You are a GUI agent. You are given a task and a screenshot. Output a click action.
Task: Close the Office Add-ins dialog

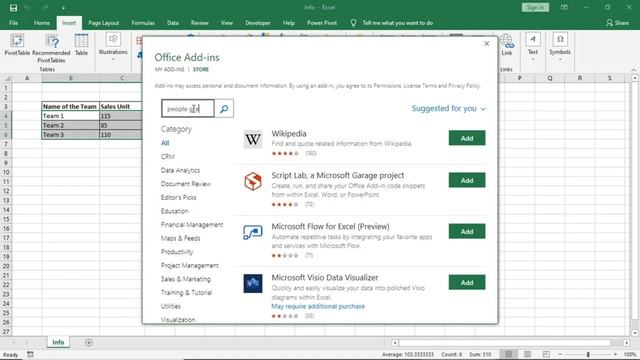pyautogui.click(x=487, y=43)
